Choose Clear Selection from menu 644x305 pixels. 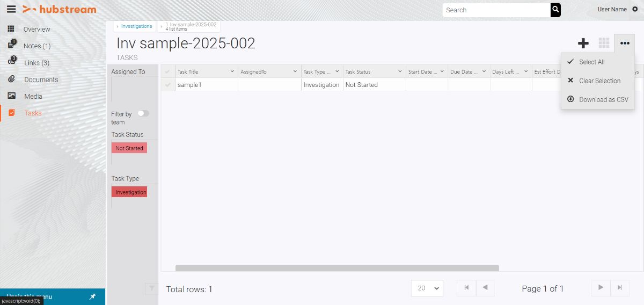(x=598, y=81)
